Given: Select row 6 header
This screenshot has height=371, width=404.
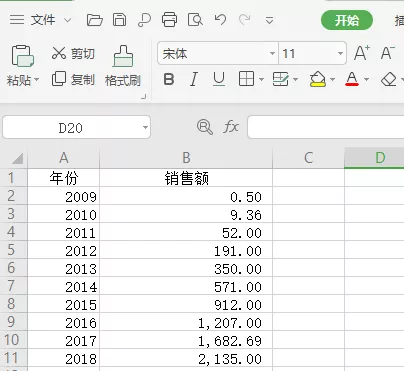Looking at the screenshot, I should [13, 268].
